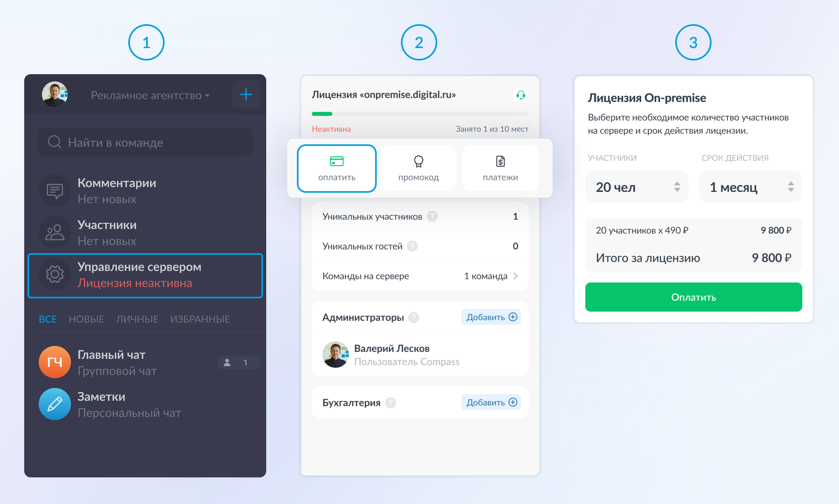Add an administrator with Добавить button
Viewport: 839px width, 504px height.
point(491,317)
